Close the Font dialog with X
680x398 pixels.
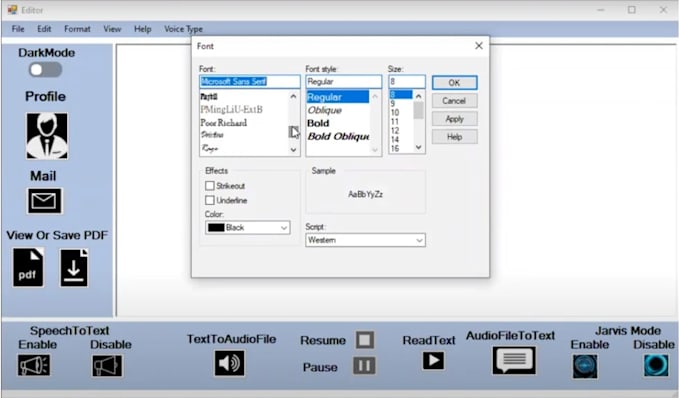(x=479, y=46)
